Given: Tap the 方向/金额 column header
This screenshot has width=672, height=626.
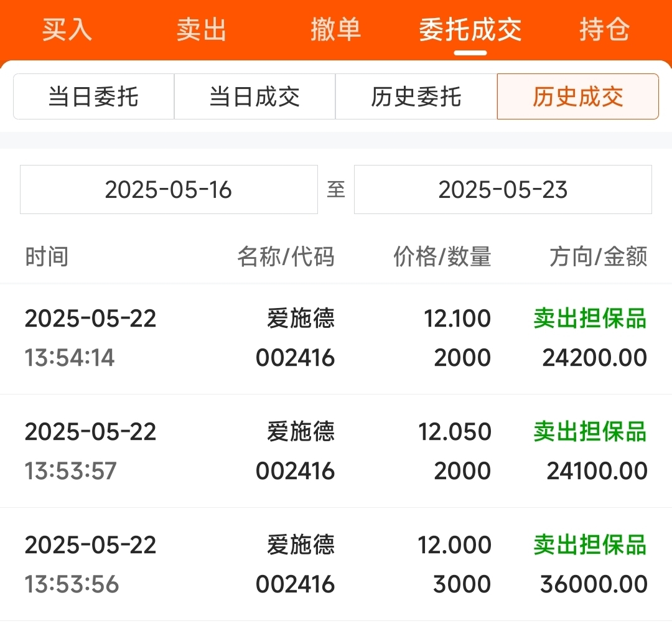Looking at the screenshot, I should click(599, 256).
